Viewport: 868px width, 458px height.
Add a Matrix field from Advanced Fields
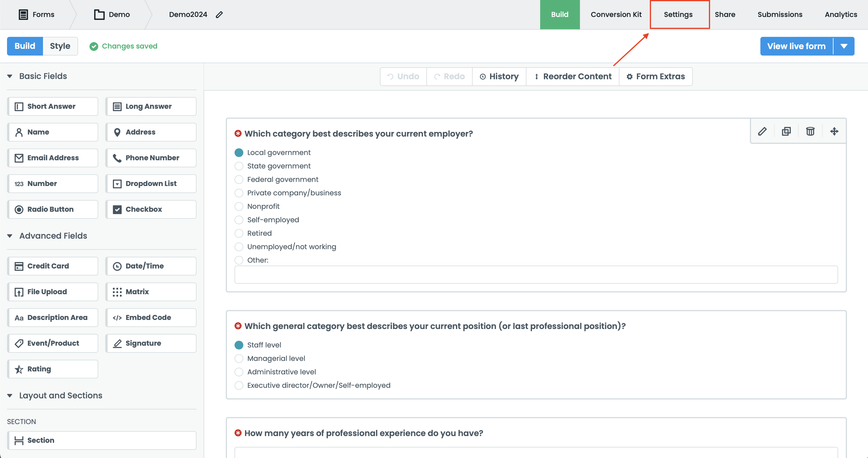click(151, 292)
